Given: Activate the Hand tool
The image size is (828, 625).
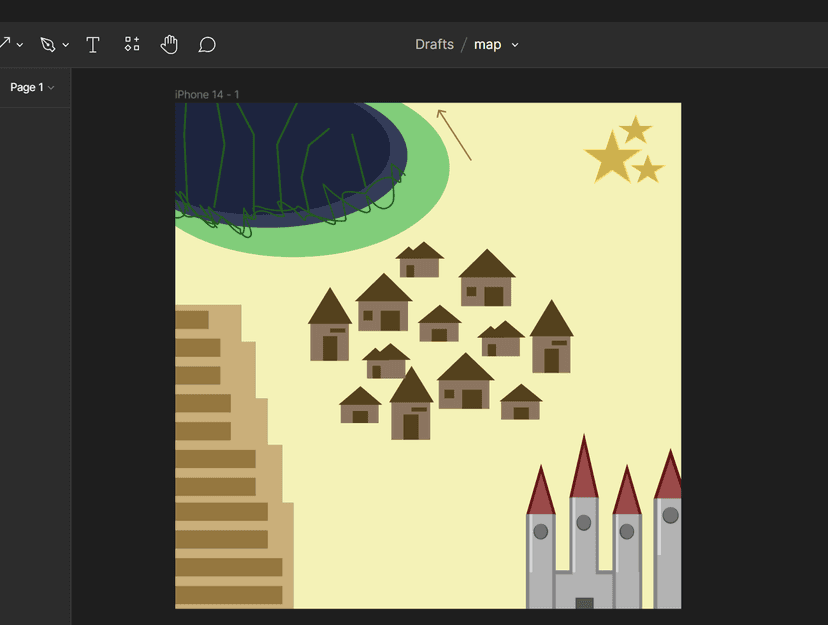Looking at the screenshot, I should coord(169,44).
